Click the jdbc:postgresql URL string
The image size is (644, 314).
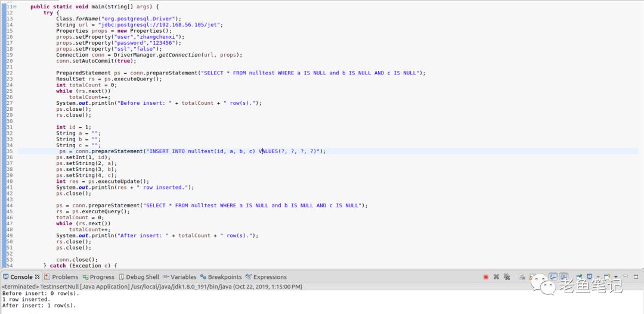[x=159, y=25]
